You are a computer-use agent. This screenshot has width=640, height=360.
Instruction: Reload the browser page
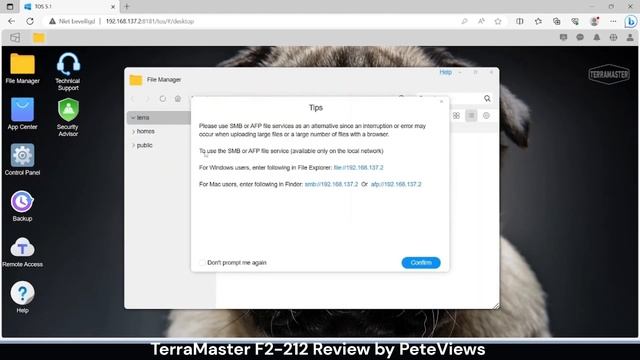[30, 21]
